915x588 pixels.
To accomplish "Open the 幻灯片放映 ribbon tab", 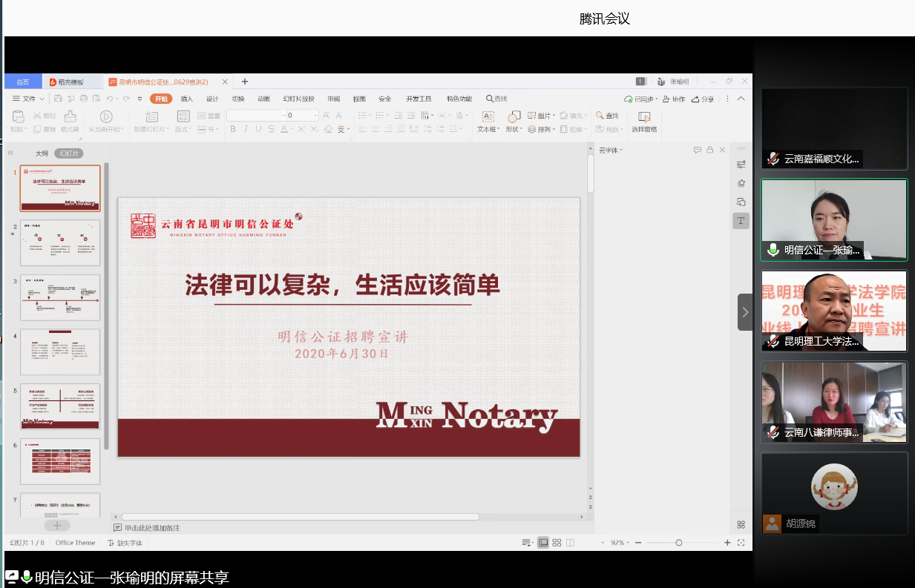I will 298,99.
